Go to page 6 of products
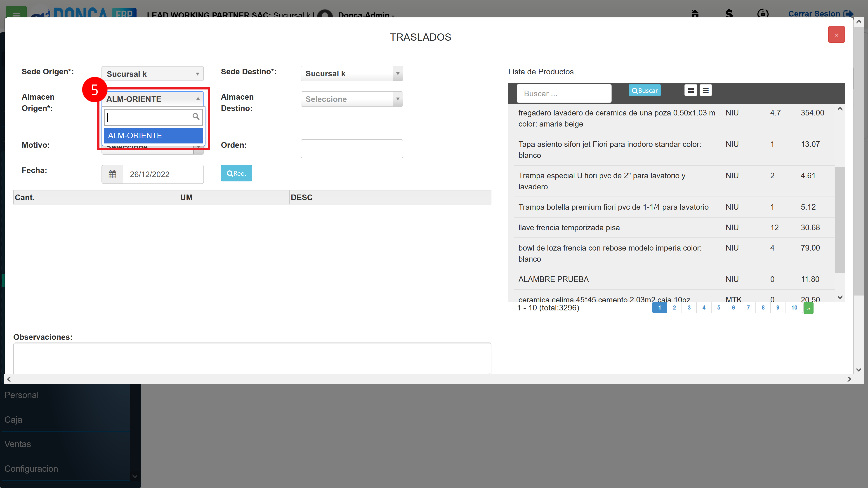Viewport: 868px width, 488px height. click(x=734, y=307)
